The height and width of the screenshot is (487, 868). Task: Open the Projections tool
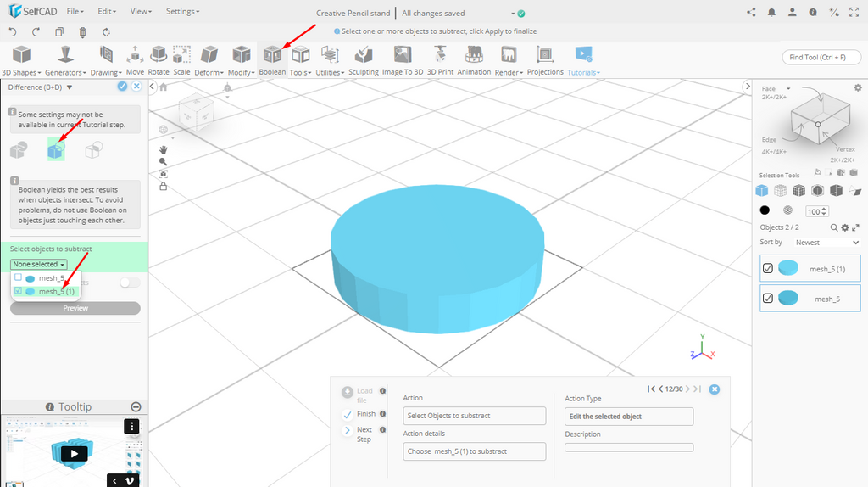(545, 61)
